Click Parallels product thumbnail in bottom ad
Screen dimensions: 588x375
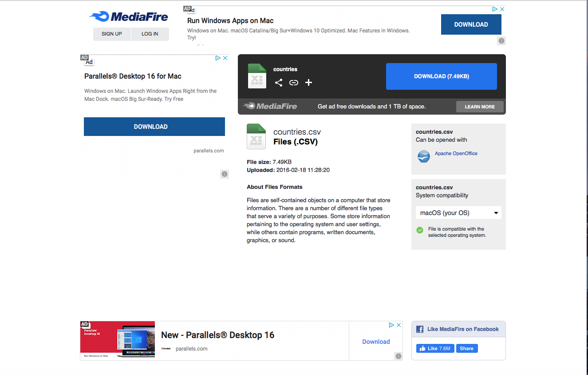118,340
